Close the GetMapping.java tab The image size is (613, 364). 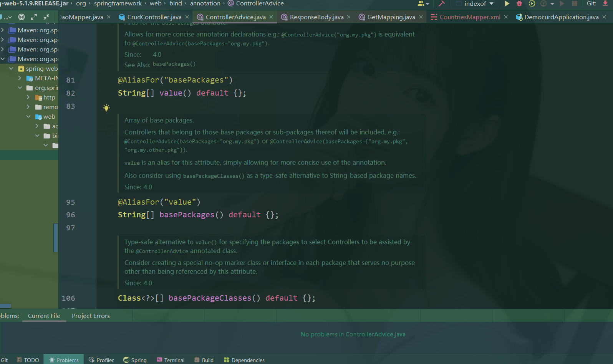pyautogui.click(x=421, y=17)
